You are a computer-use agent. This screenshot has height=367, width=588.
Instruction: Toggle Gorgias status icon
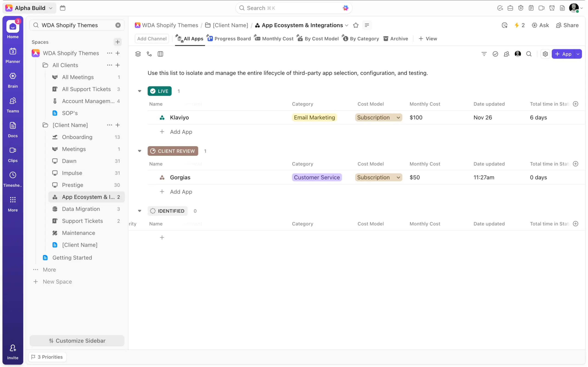[x=162, y=178]
